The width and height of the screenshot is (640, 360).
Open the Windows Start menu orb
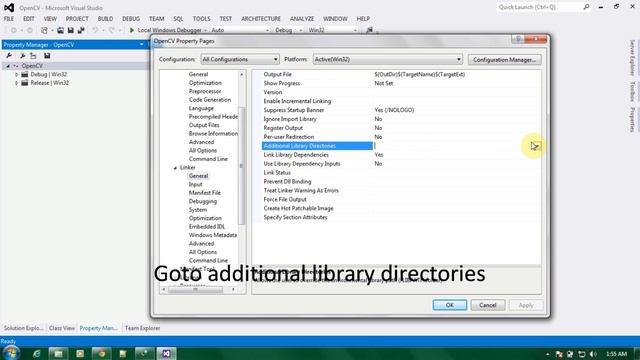pyautogui.click(x=11, y=353)
